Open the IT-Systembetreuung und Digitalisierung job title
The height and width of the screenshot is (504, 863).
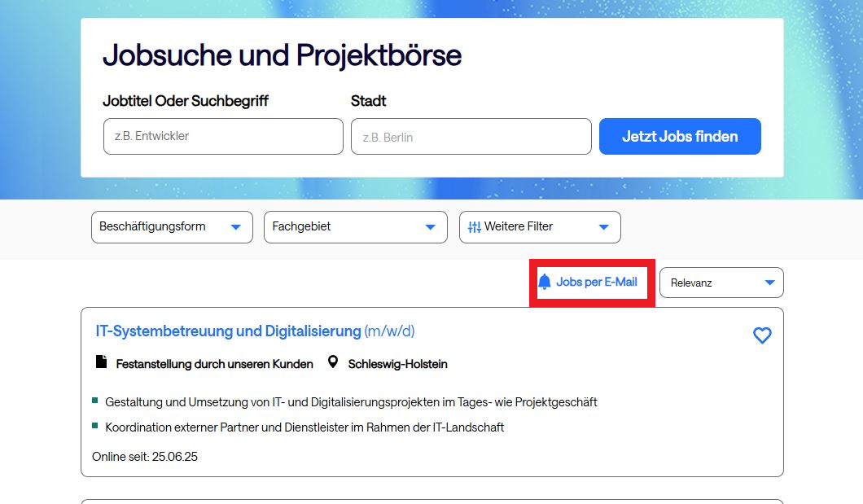coord(228,331)
